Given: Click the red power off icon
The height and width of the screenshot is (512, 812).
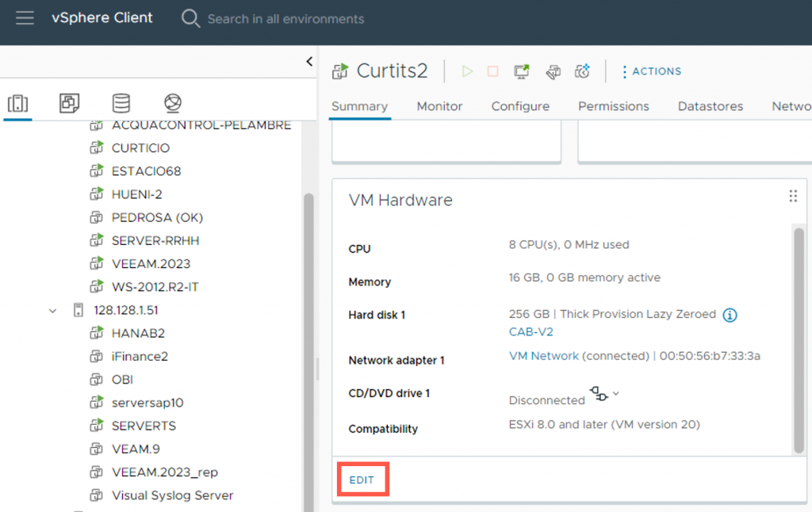Looking at the screenshot, I should pos(492,71).
